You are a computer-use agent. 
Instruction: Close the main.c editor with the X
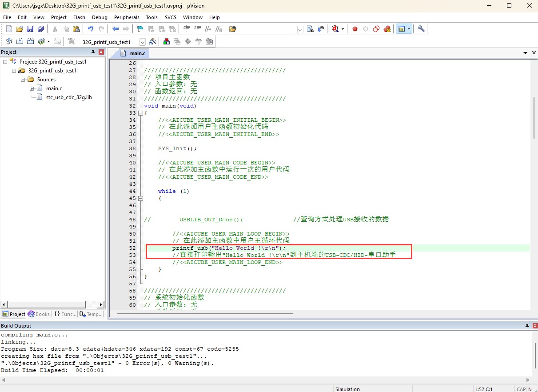[x=534, y=53]
